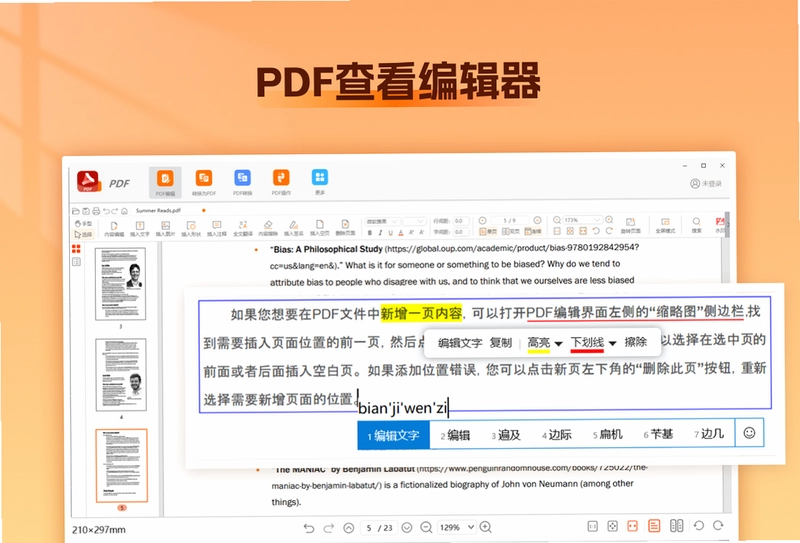Switch to 单页 single page view

[x=488, y=232]
